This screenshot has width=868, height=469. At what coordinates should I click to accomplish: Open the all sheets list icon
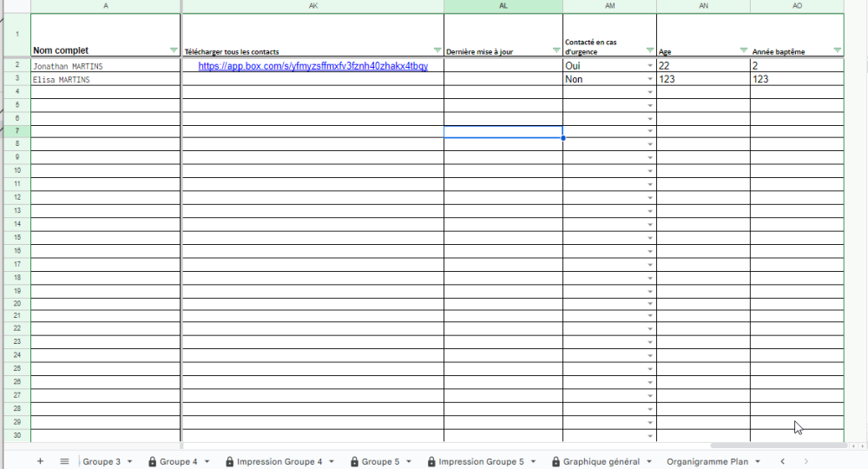(64, 461)
